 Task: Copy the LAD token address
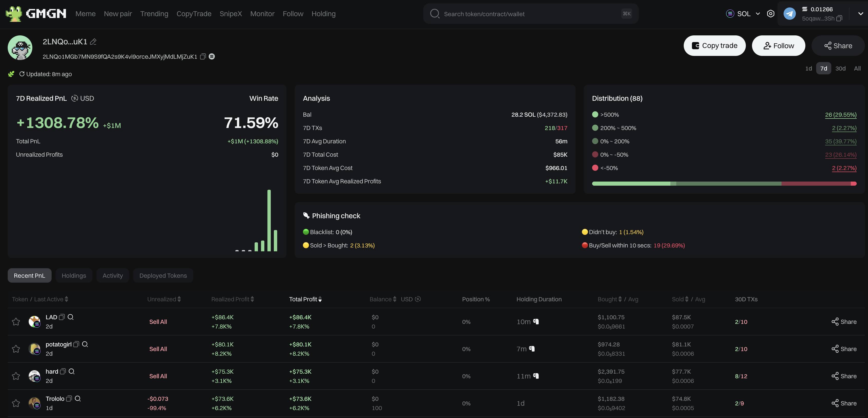coord(62,317)
